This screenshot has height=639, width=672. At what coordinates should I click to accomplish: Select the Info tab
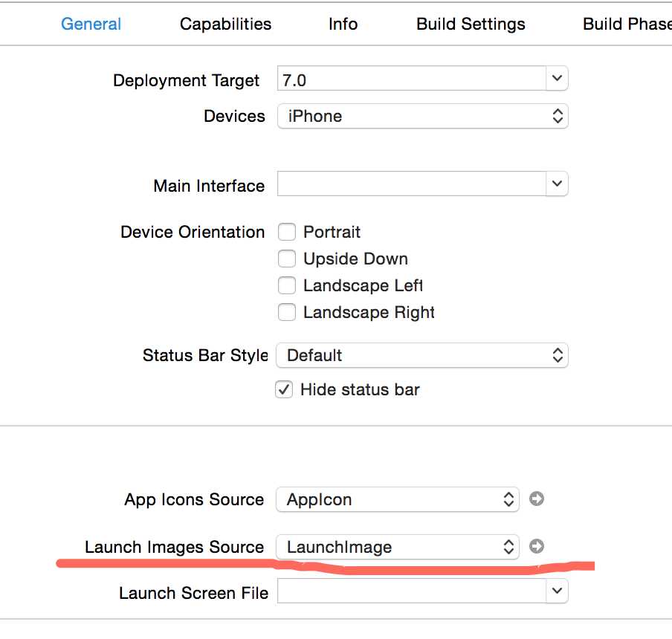click(x=343, y=24)
